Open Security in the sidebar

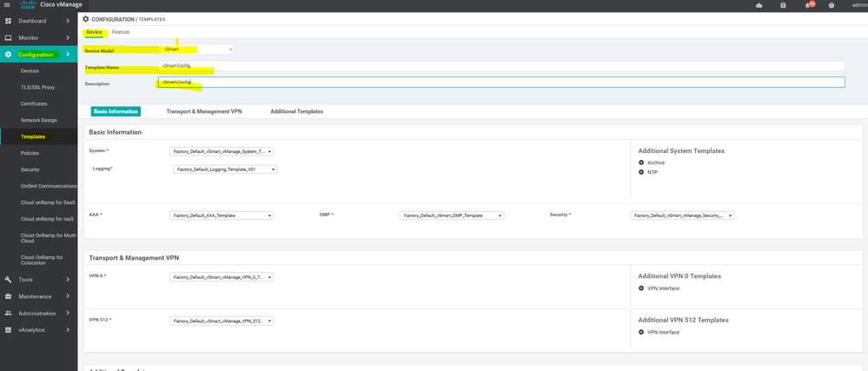click(x=30, y=169)
